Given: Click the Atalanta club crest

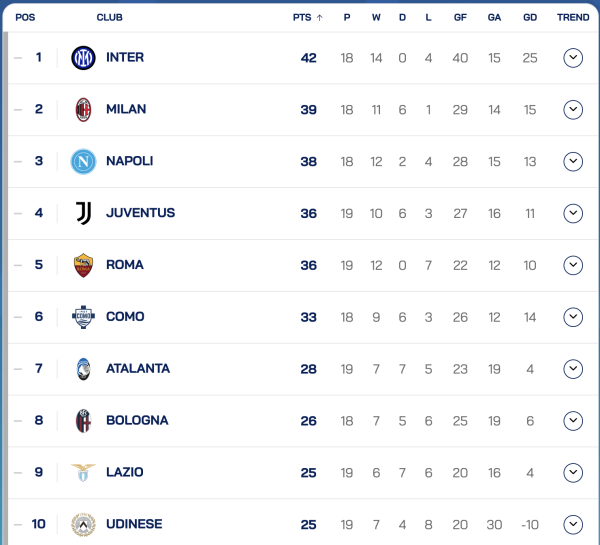Looking at the screenshot, I should tap(83, 369).
